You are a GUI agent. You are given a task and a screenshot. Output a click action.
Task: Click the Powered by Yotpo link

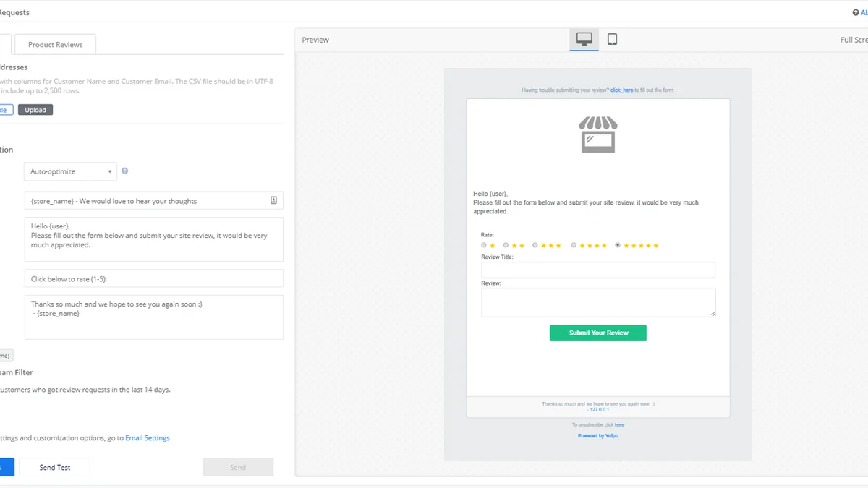597,435
